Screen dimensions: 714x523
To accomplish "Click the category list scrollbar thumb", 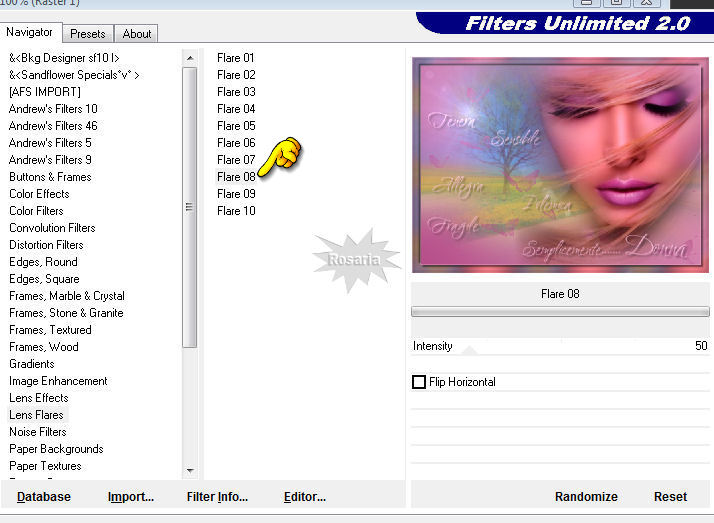I will point(189,208).
